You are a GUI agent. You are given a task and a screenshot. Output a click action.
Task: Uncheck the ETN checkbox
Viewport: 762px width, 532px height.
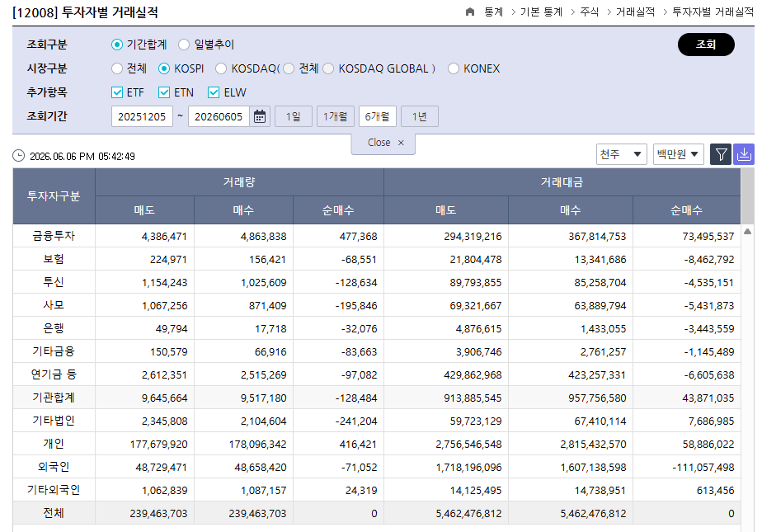[x=164, y=92]
